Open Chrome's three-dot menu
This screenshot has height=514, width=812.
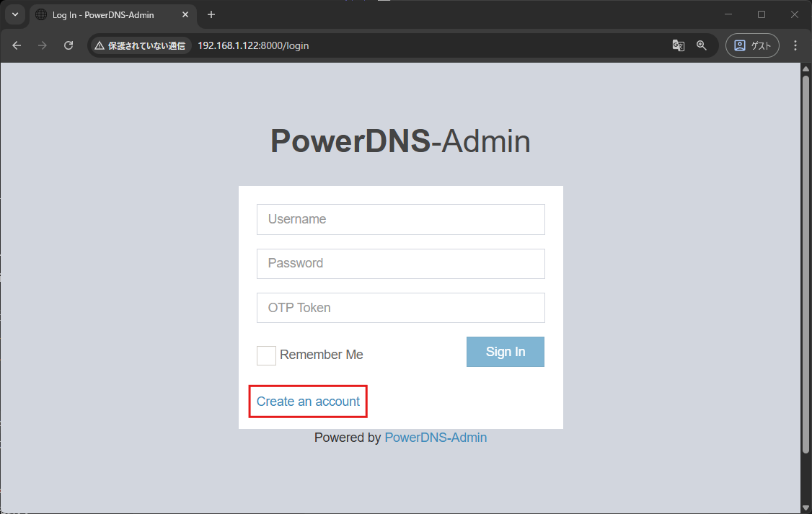tap(795, 45)
